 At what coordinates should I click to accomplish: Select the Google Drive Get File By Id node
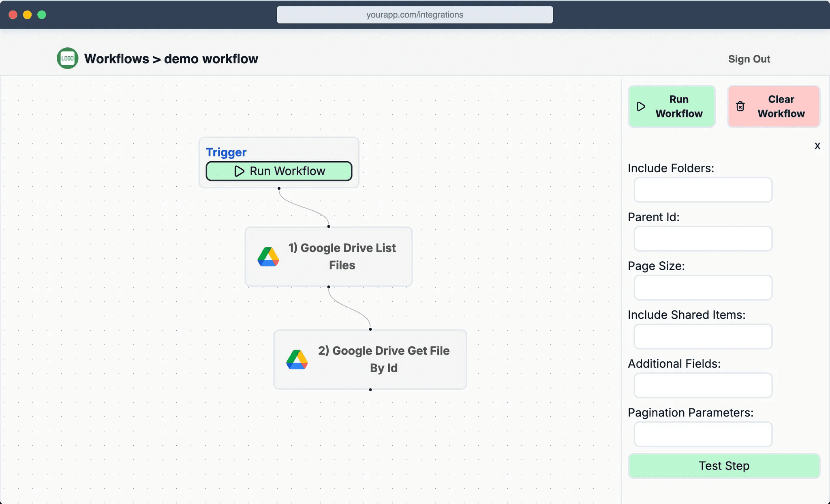[383, 359]
